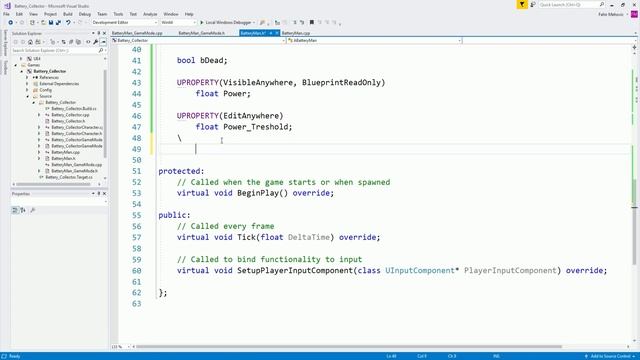The width and height of the screenshot is (640, 360).
Task: Select BatteryMan.cpp in Solution Explorer
Action: pos(65,152)
